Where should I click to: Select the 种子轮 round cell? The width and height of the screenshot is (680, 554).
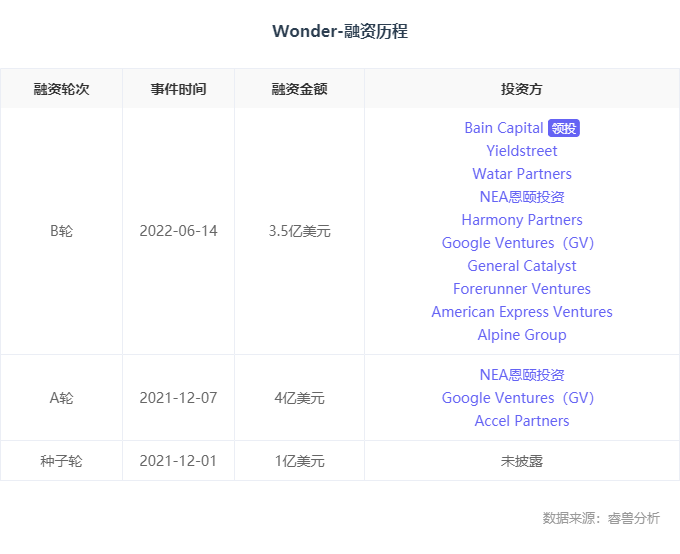pos(61,461)
